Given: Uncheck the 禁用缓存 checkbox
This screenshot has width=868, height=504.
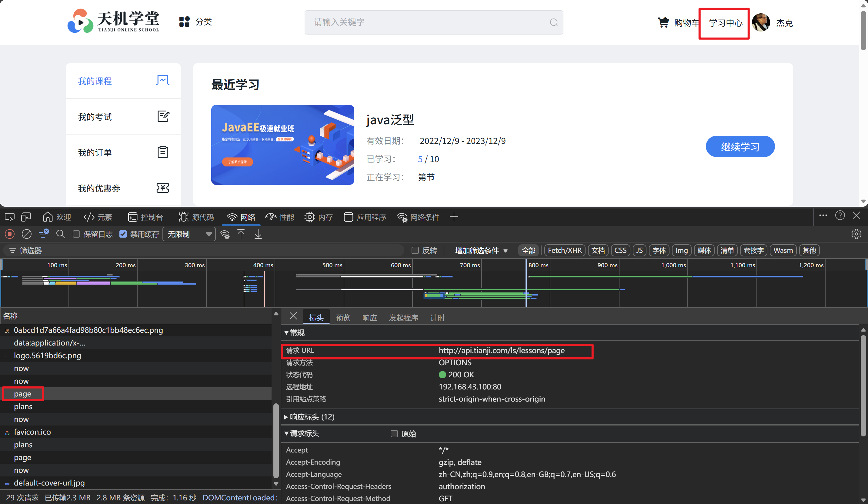Looking at the screenshot, I should (x=123, y=234).
